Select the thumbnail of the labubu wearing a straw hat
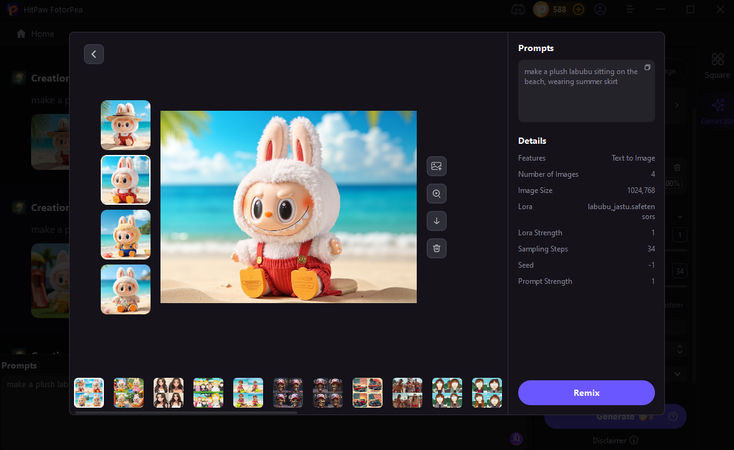Screen dimensions: 734x450 [x=125, y=125]
